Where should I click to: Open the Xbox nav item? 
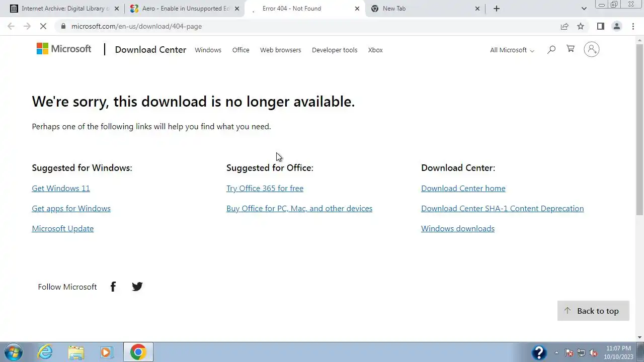coord(375,50)
